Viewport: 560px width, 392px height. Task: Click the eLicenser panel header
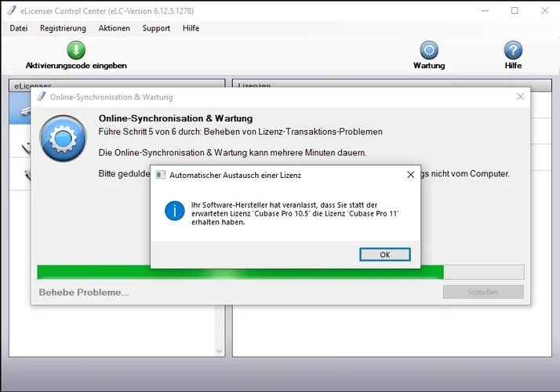tap(117, 84)
